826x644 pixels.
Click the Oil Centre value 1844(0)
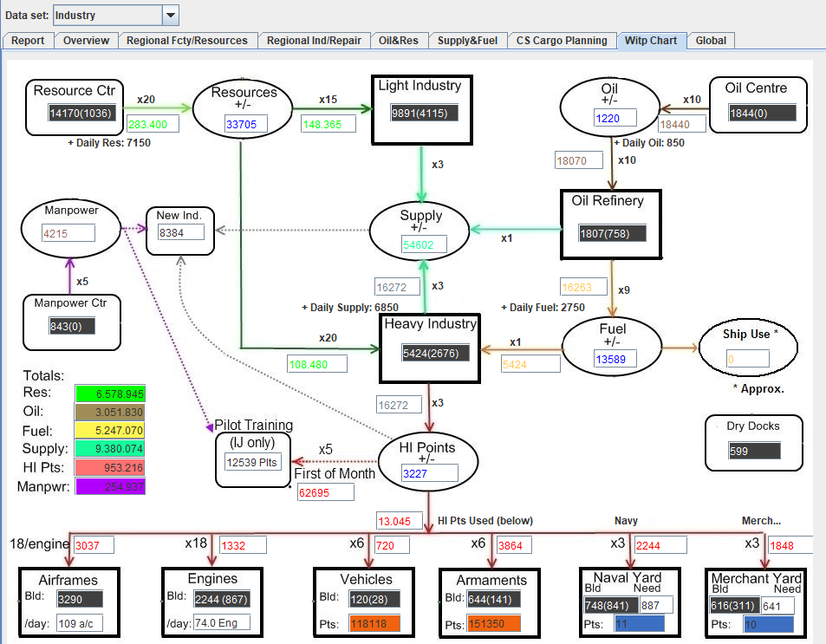coord(762,113)
